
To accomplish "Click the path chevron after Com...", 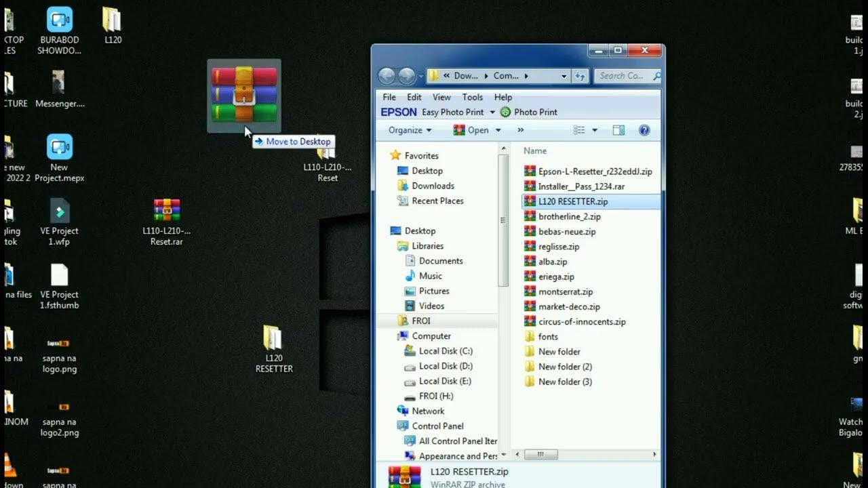I will point(526,76).
